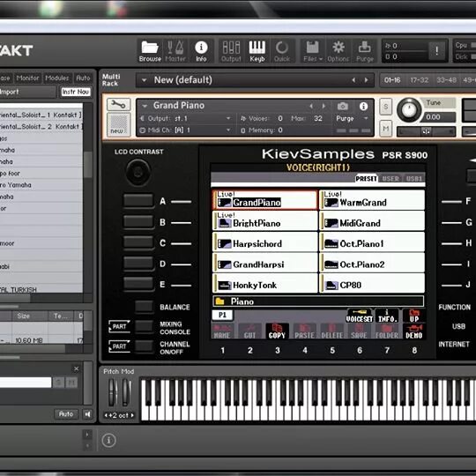Expand the Multi Rack preset dropdown

point(145,80)
